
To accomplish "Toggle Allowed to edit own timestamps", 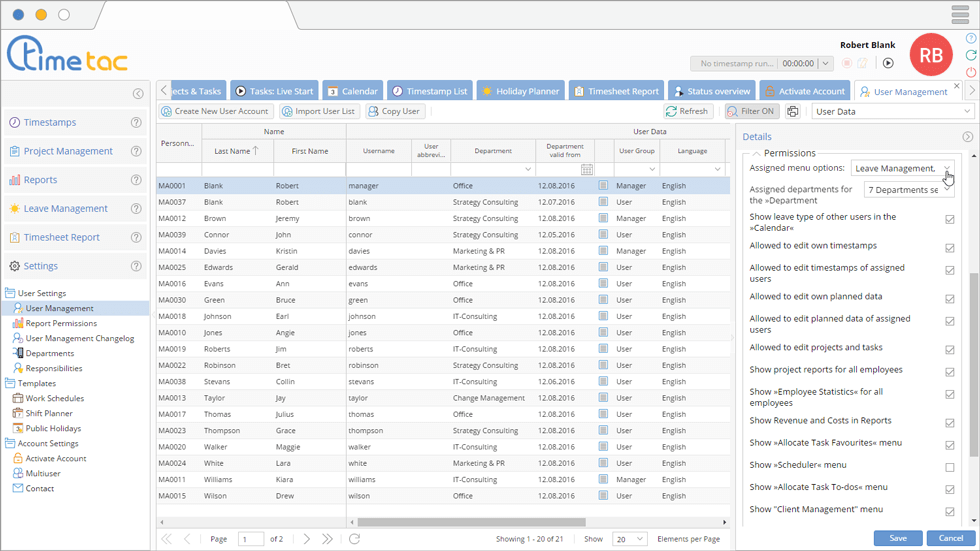I will pos(950,248).
